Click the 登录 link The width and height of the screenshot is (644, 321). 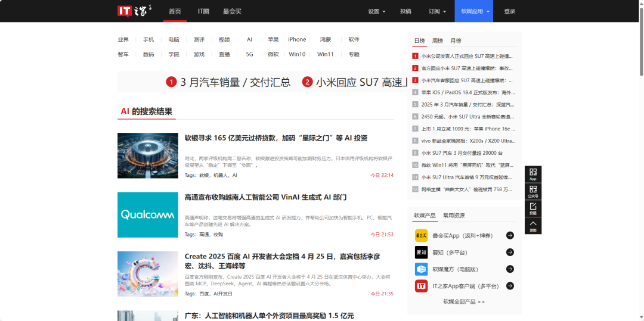click(509, 11)
